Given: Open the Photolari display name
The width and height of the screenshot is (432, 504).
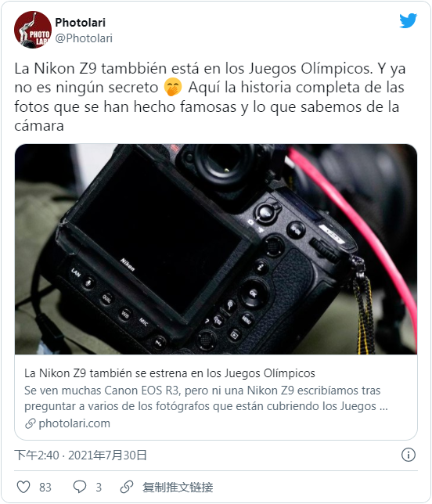Looking at the screenshot, I should [81, 23].
